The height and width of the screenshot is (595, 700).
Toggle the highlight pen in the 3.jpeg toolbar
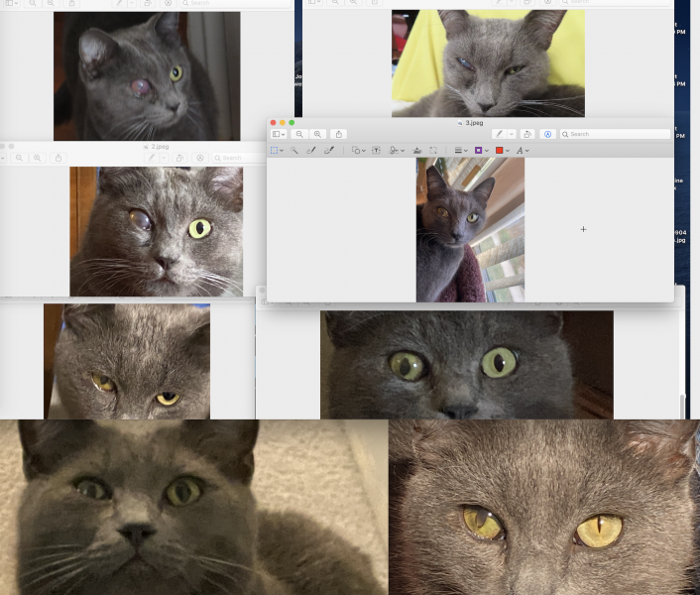click(x=500, y=134)
